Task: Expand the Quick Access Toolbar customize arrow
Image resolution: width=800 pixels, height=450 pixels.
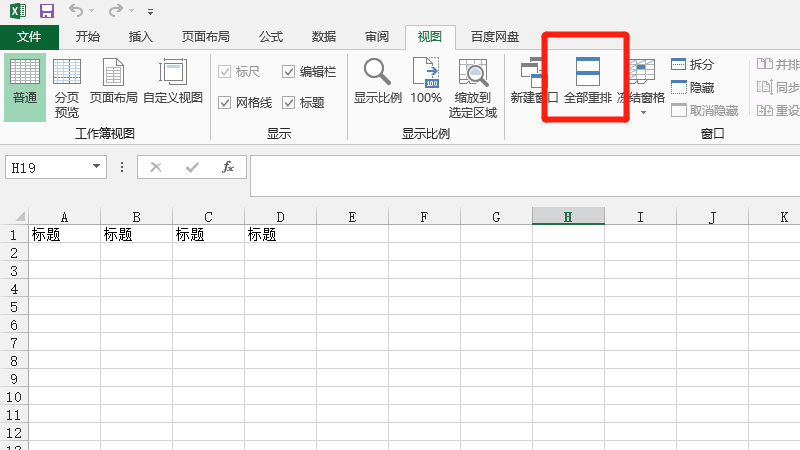Action: [150, 12]
